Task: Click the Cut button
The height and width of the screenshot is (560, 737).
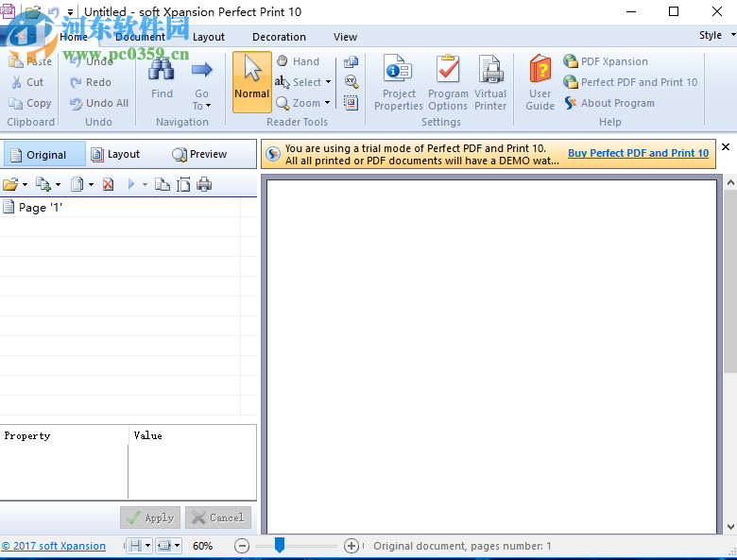Action: coord(27,82)
